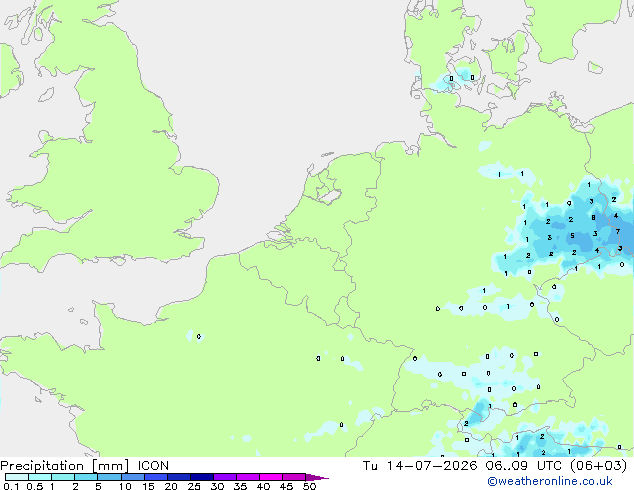This screenshot has width=634, height=490.
Task: Click the '45' legend scale label
Action: tap(286, 486)
